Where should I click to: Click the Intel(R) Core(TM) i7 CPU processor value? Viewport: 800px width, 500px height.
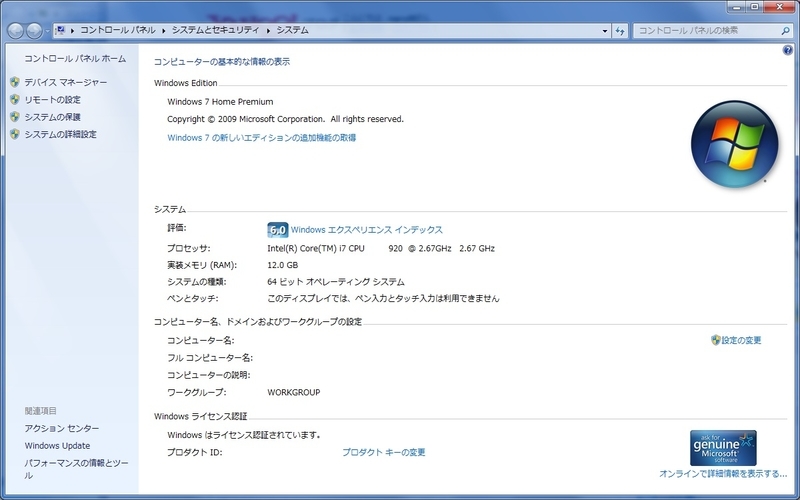[x=381, y=248]
